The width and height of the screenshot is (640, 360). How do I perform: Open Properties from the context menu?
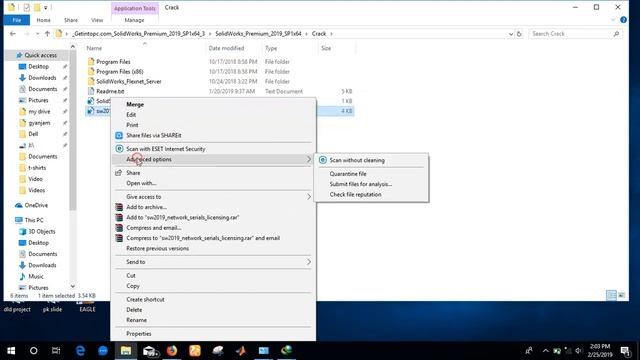pyautogui.click(x=138, y=334)
